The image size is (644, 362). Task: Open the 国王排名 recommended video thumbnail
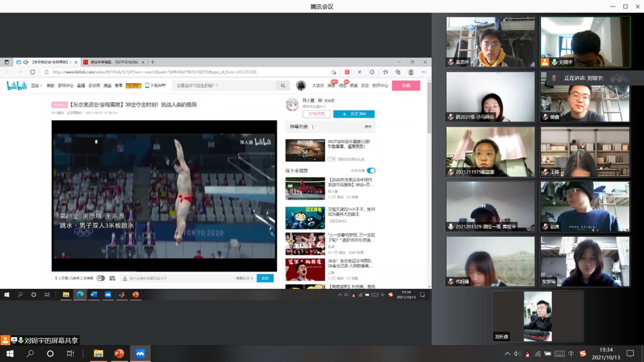[305, 218]
